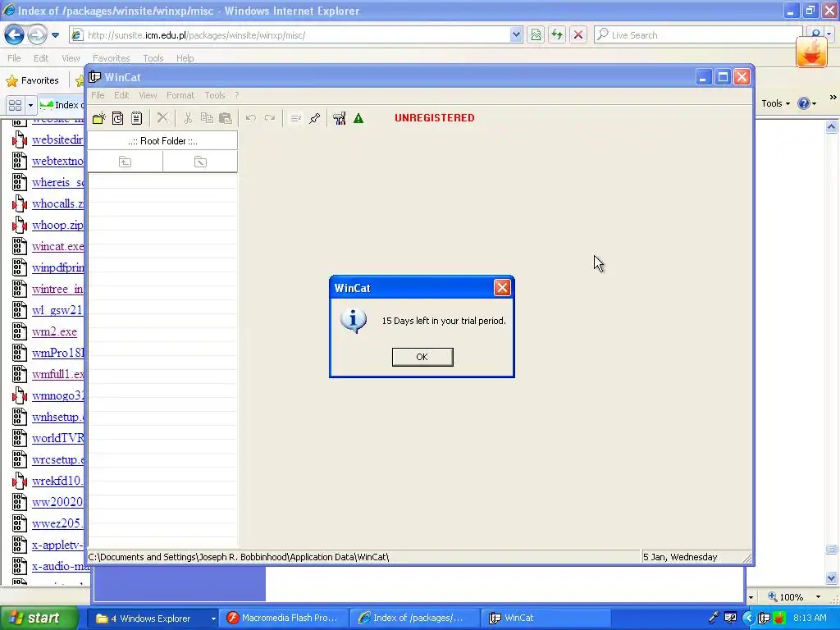Click the copy icon in WinCat toolbar

tap(207, 118)
